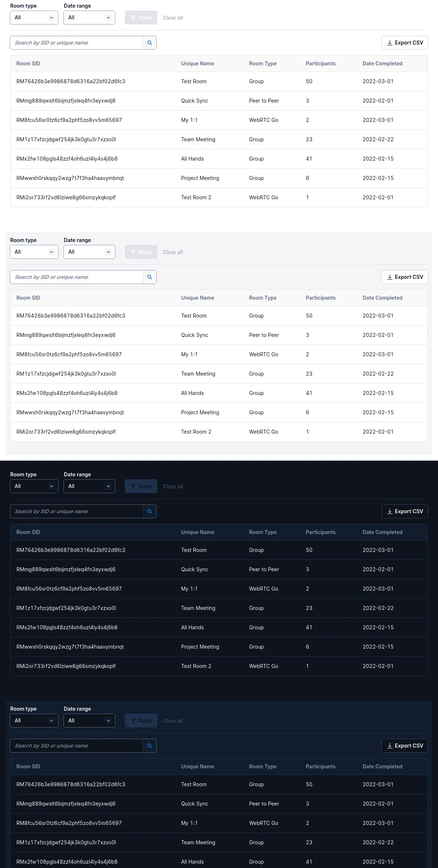Image resolution: width=438 pixels, height=868 pixels.
Task: Click Export CSV in the darkest third panel
Action: pyautogui.click(x=405, y=511)
